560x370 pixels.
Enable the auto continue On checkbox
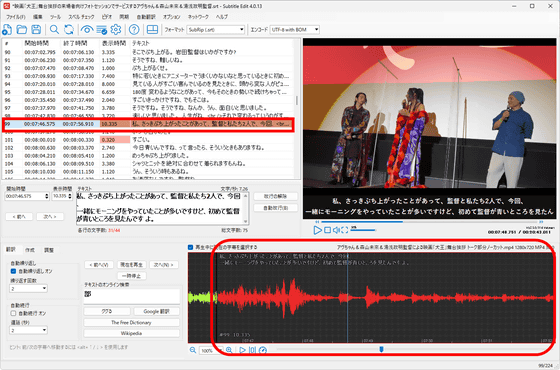pos(13,313)
